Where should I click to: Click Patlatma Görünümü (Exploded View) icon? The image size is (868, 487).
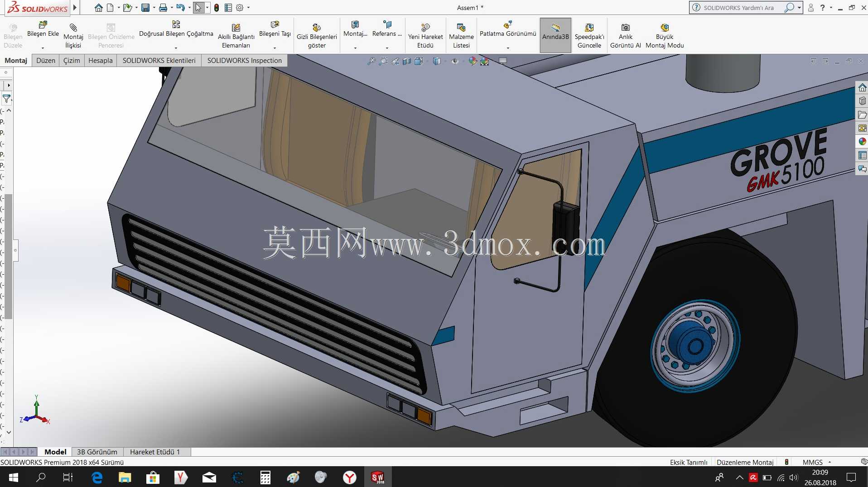pyautogui.click(x=508, y=24)
